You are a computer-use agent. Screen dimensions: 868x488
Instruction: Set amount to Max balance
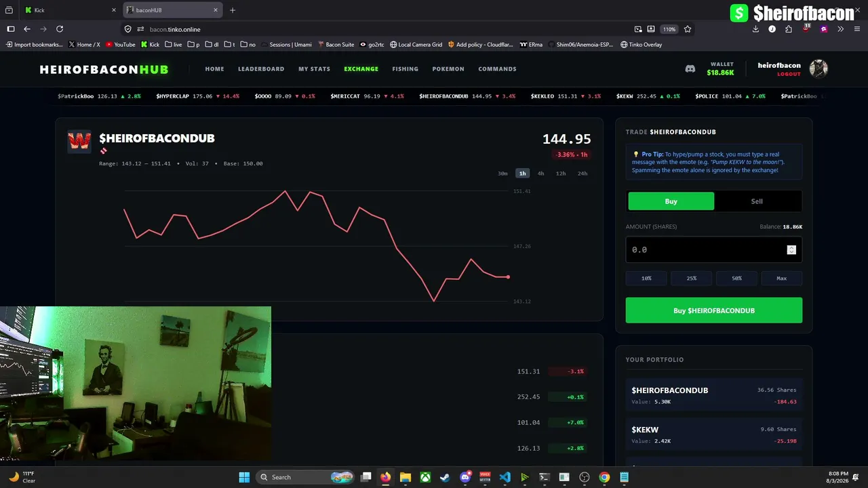[x=782, y=279]
